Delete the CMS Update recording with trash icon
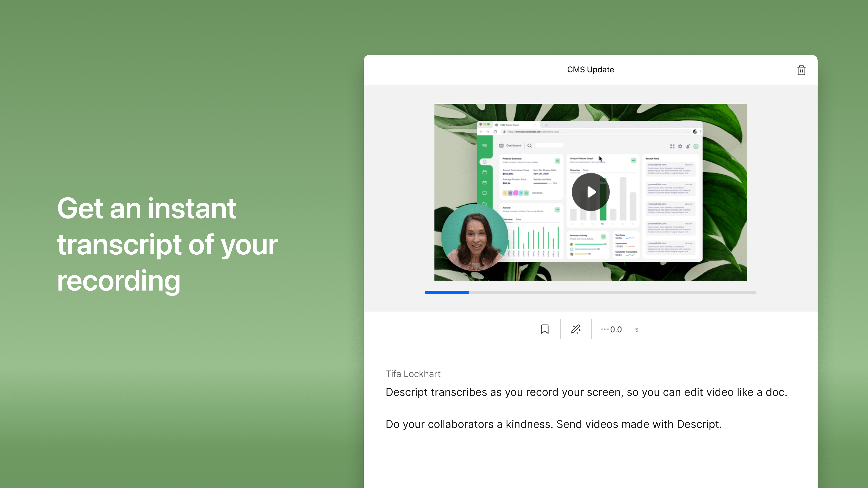 [x=801, y=70]
